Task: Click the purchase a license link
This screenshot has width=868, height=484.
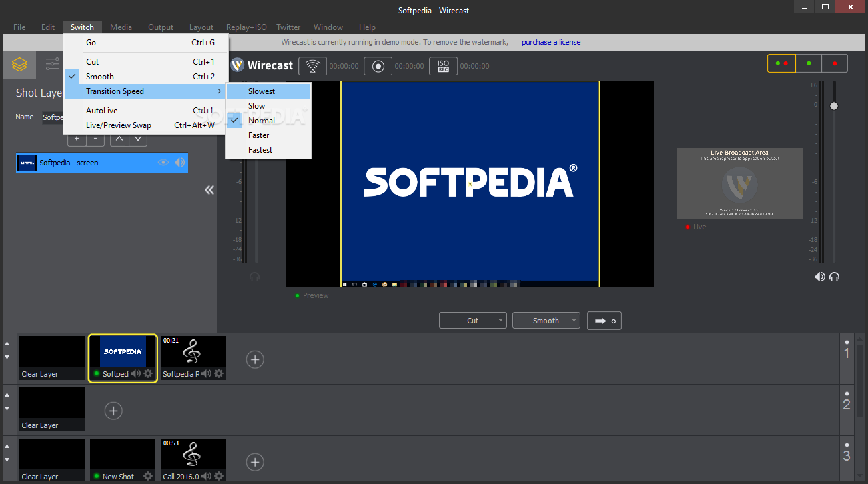Action: [551, 42]
